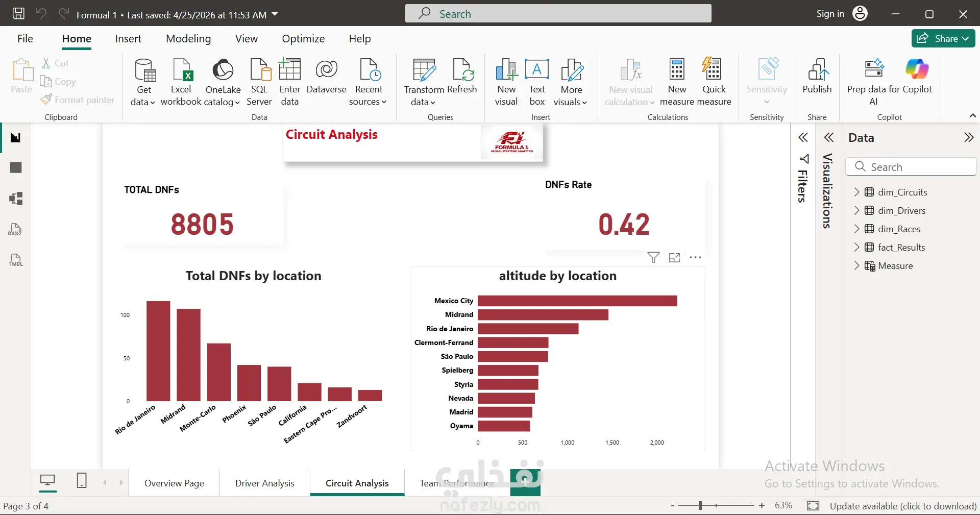Screen dimensions: 980x515
Task: Open OneLake catalog
Action: (223, 82)
